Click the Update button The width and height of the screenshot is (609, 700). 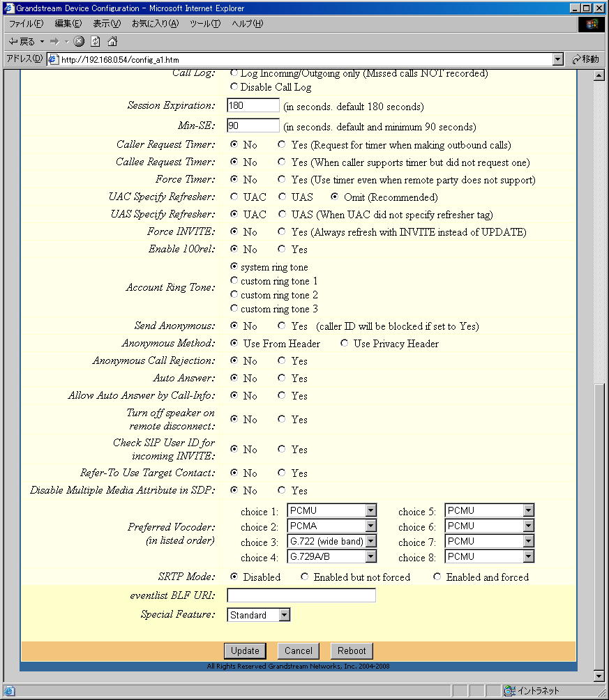click(245, 650)
